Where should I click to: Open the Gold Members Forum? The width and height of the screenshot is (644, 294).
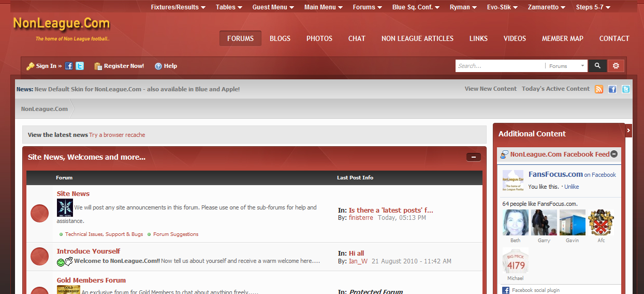(91, 280)
